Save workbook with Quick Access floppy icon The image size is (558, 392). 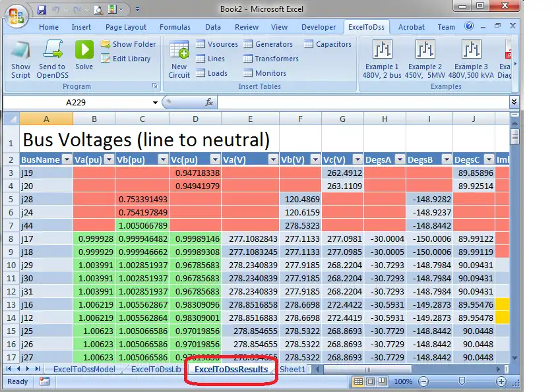pos(42,10)
